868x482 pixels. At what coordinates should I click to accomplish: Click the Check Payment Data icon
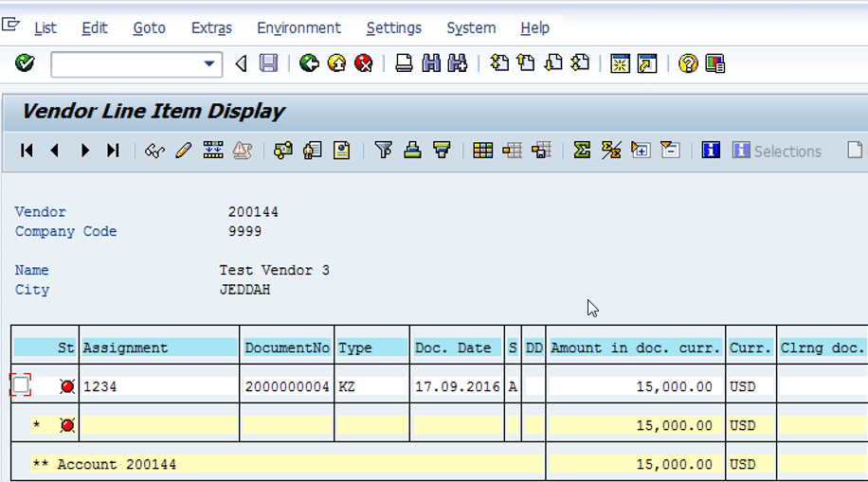[283, 151]
